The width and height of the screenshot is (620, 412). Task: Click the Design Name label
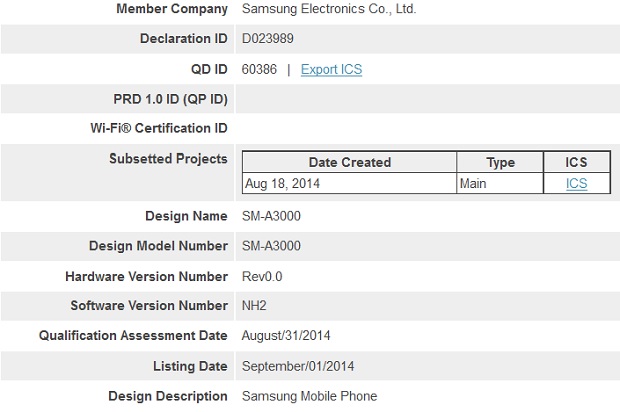click(x=187, y=216)
